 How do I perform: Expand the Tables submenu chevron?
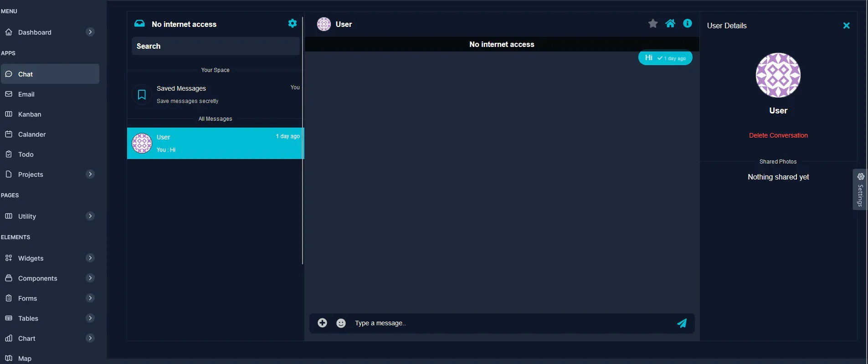click(x=90, y=318)
